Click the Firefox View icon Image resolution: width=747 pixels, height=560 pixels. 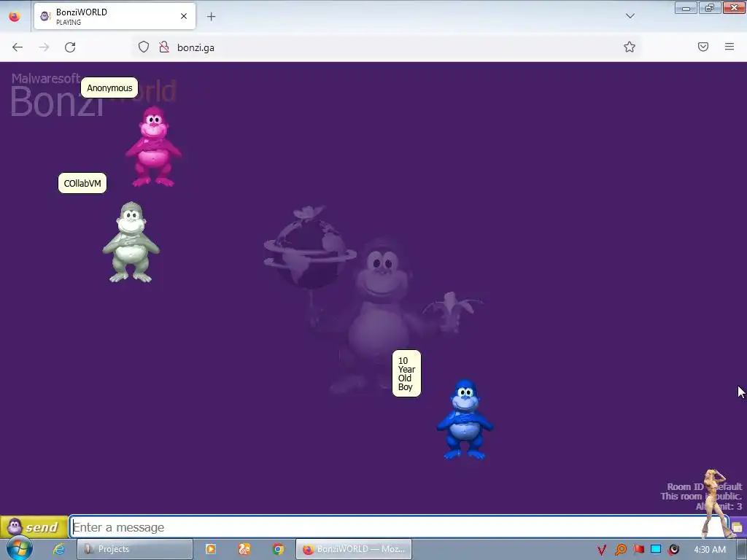(15, 17)
